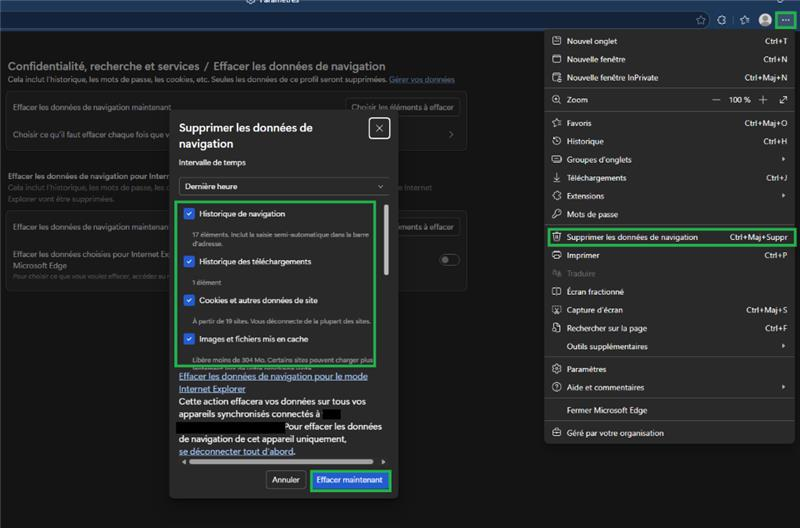Click the Nouvelle fenêtre menu icon

click(557, 59)
